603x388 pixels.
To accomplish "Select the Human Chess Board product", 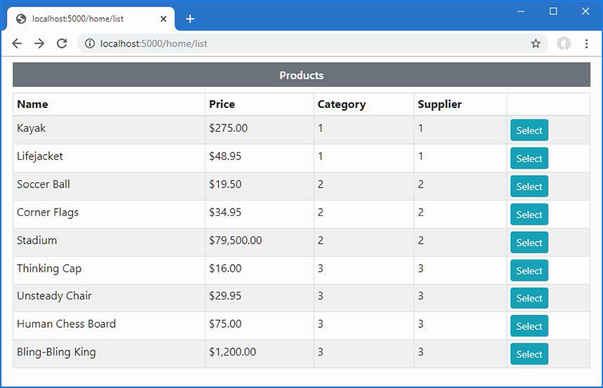I will [x=529, y=326].
